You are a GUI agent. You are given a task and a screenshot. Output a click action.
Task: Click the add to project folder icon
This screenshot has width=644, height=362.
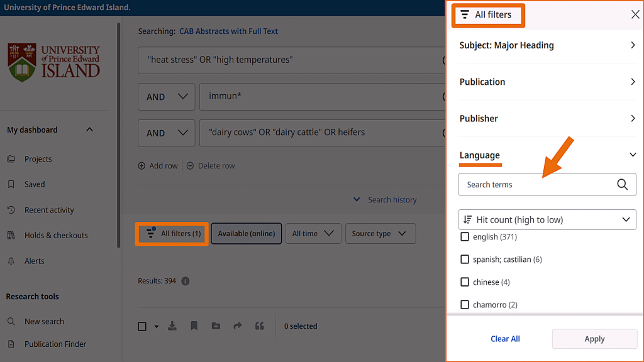[x=216, y=326]
